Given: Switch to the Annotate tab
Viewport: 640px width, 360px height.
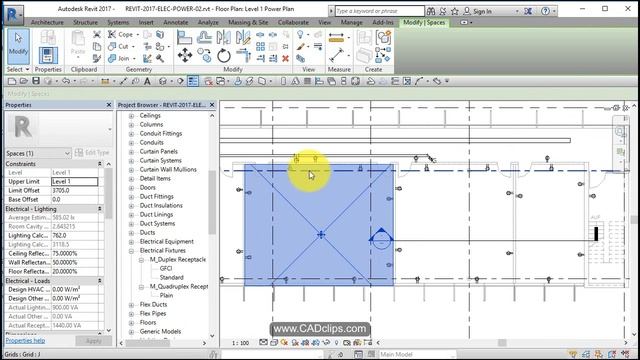Looking at the screenshot, I should pos(176,22).
